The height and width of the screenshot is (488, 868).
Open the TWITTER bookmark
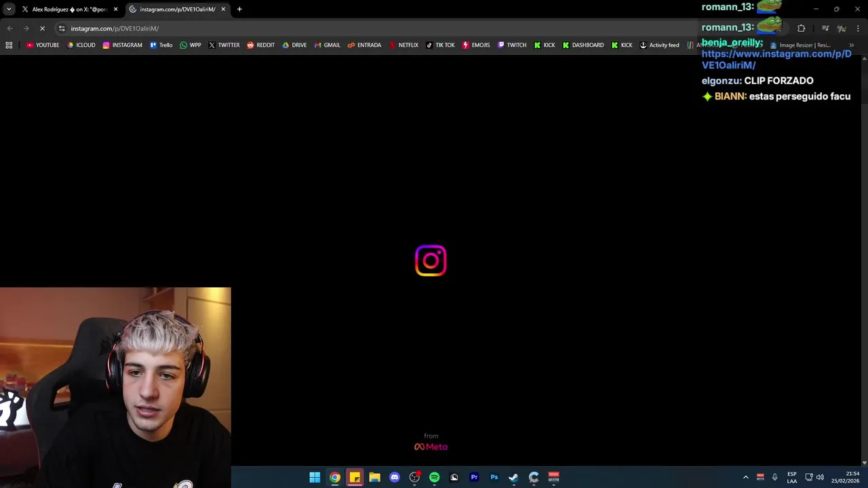click(x=224, y=45)
